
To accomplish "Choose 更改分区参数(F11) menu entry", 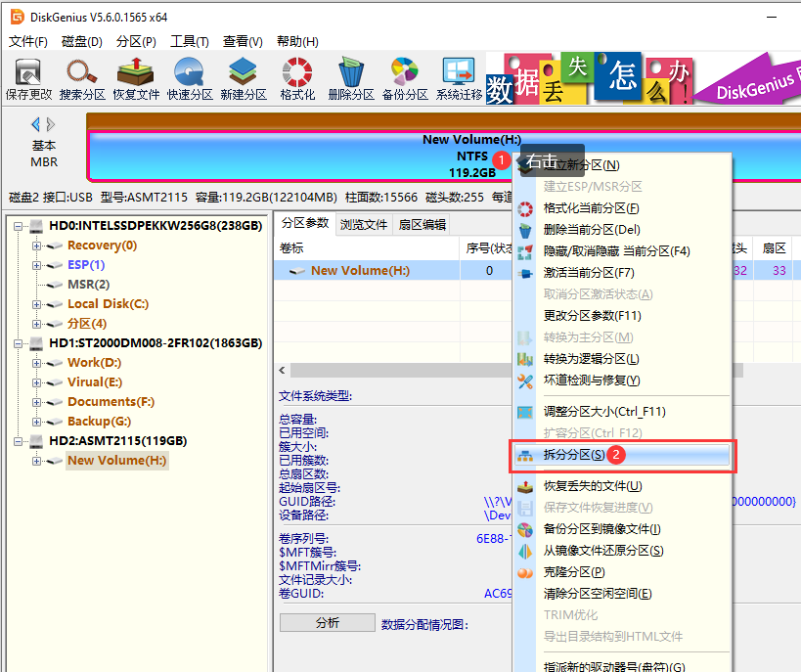I will click(x=593, y=316).
